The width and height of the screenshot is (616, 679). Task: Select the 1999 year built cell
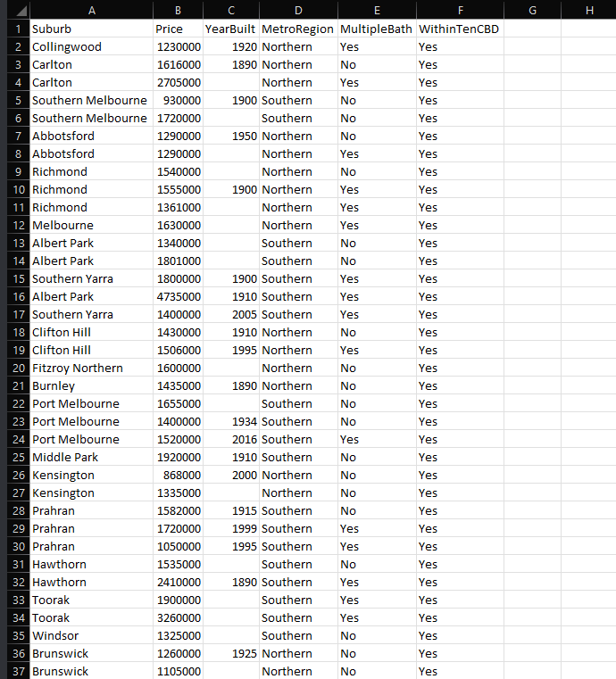click(x=231, y=528)
